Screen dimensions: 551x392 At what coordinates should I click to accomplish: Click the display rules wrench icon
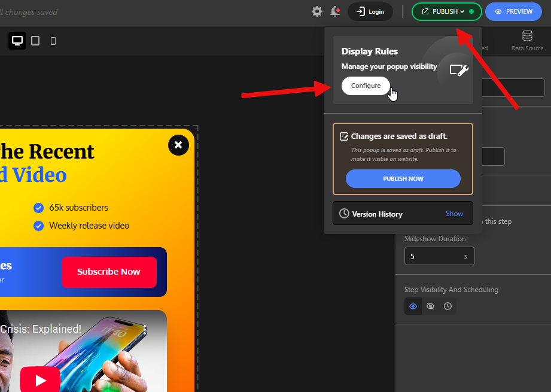(459, 70)
